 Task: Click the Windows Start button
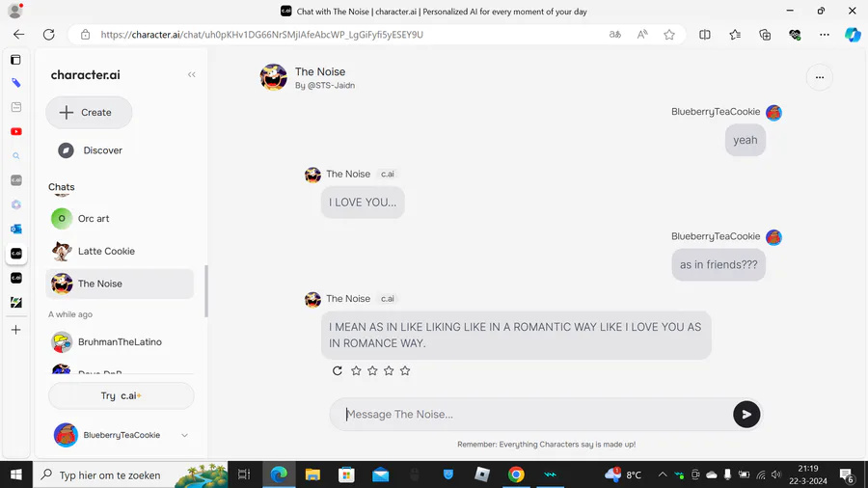16,474
